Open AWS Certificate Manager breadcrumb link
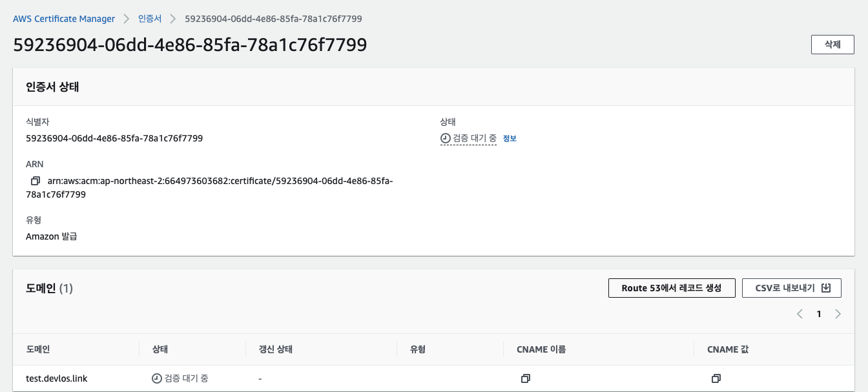The width and height of the screenshot is (868, 392). pos(64,19)
